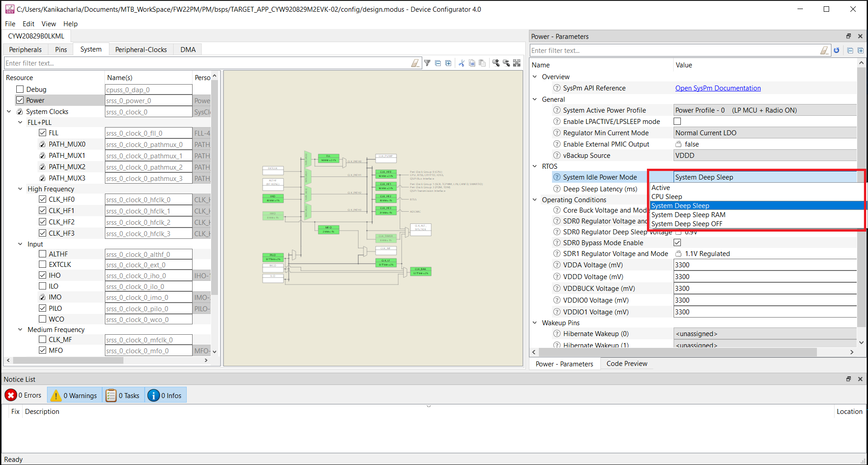Open help for SDR0 Bypass Mode Enable
This screenshot has height=465, width=868.
(x=557, y=242)
